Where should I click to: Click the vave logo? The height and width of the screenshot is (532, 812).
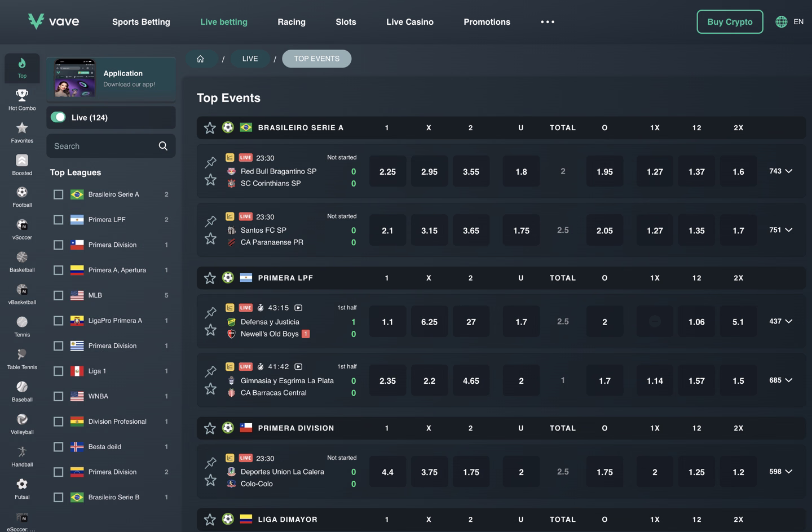point(54,21)
